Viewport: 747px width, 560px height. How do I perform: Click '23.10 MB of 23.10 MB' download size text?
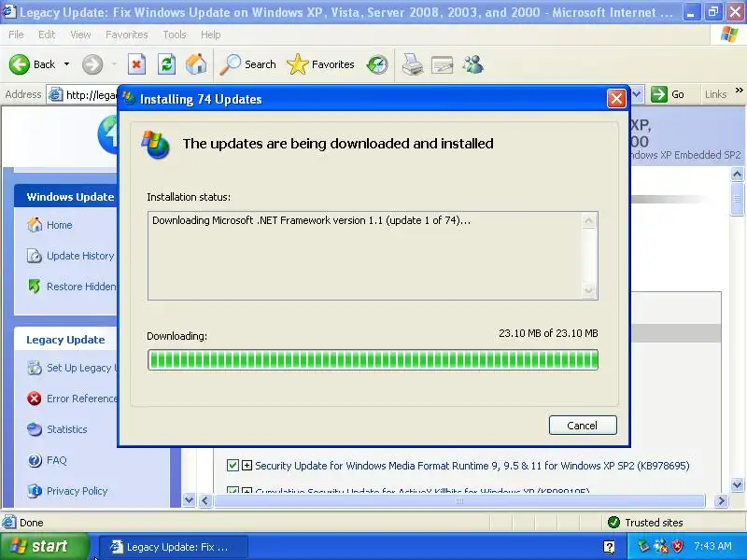click(x=548, y=333)
